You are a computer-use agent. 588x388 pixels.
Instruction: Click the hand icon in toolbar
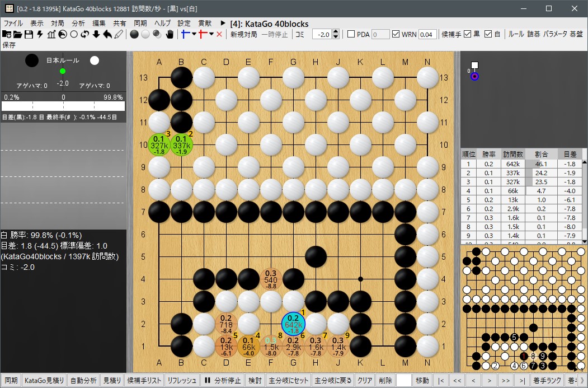pyautogui.click(x=170, y=35)
